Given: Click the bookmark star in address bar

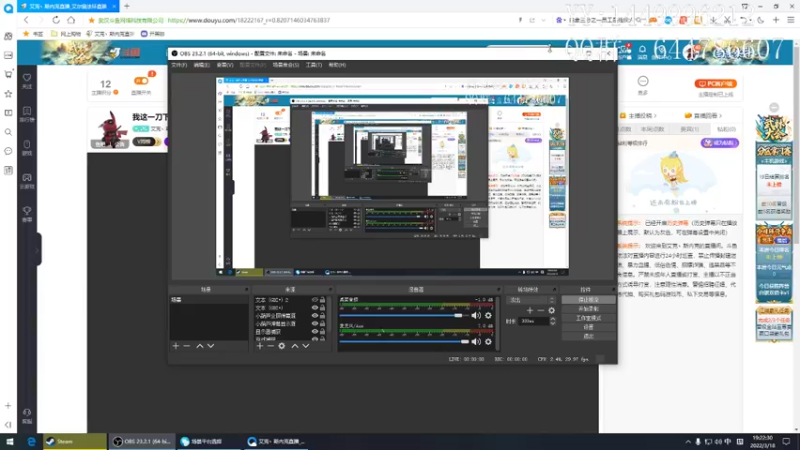Looking at the screenshot, I should pyautogui.click(x=91, y=20).
